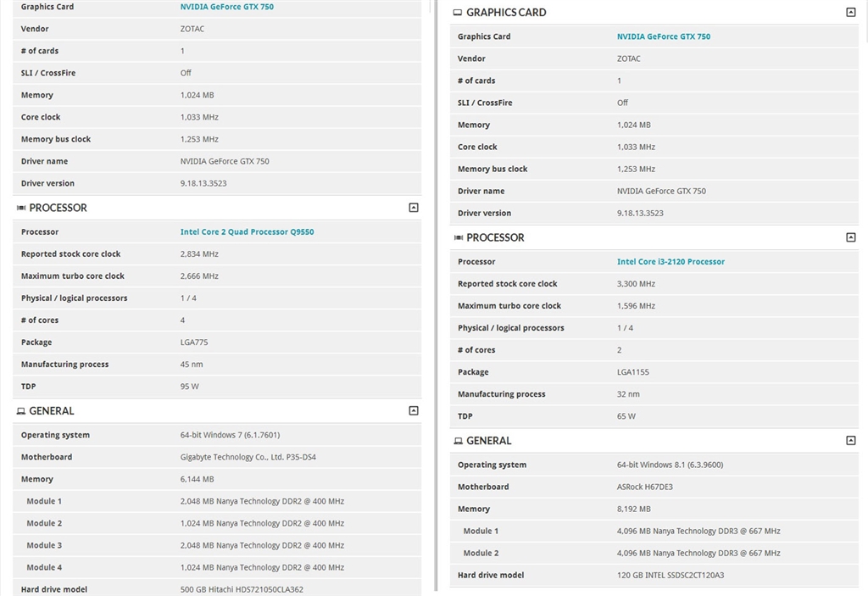868x596 pixels.
Task: Click the Module 1 DDR2 value, 2,048 MB Nanya
Action: pyautogui.click(x=262, y=501)
